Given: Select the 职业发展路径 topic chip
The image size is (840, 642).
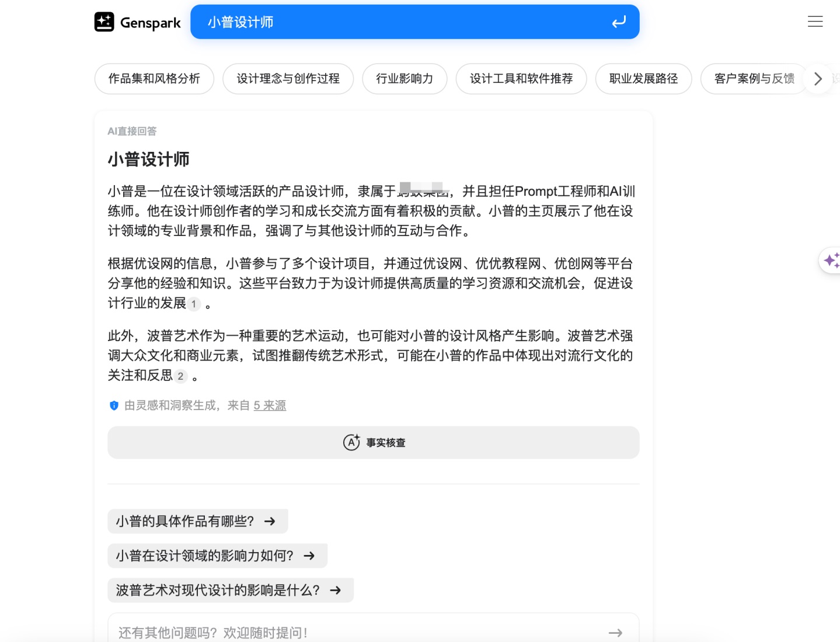Looking at the screenshot, I should (x=643, y=79).
